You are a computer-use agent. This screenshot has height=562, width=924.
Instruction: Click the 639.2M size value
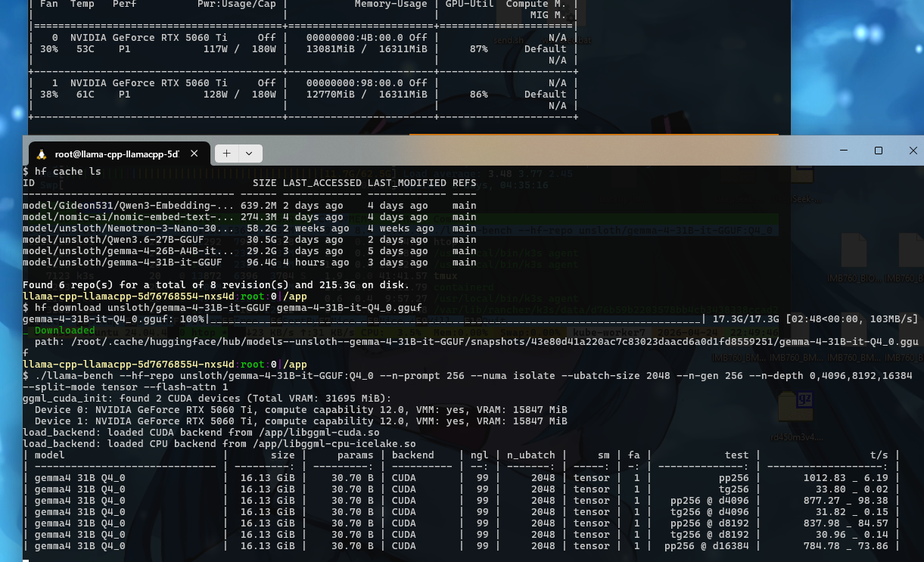pos(259,206)
